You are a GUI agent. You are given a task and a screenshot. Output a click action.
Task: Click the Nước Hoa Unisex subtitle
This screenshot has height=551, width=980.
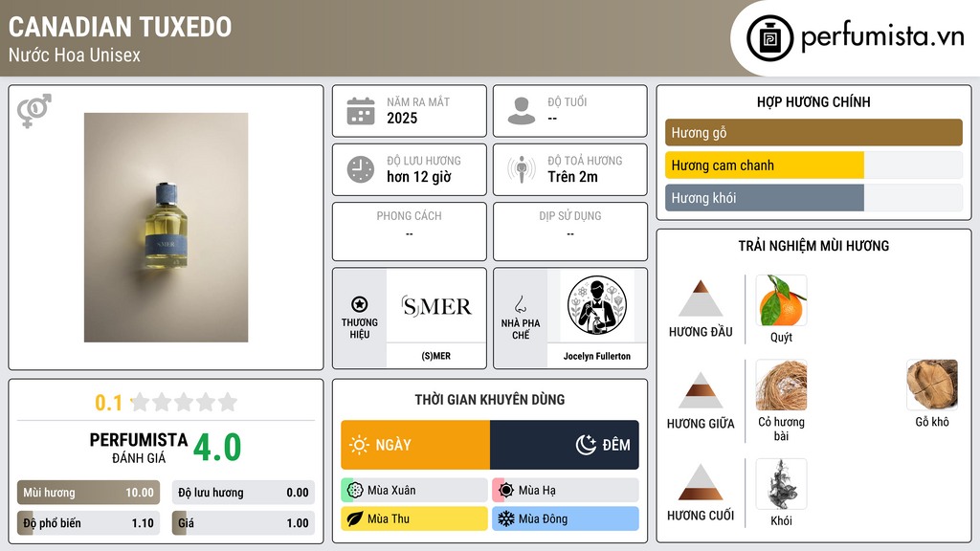click(75, 55)
